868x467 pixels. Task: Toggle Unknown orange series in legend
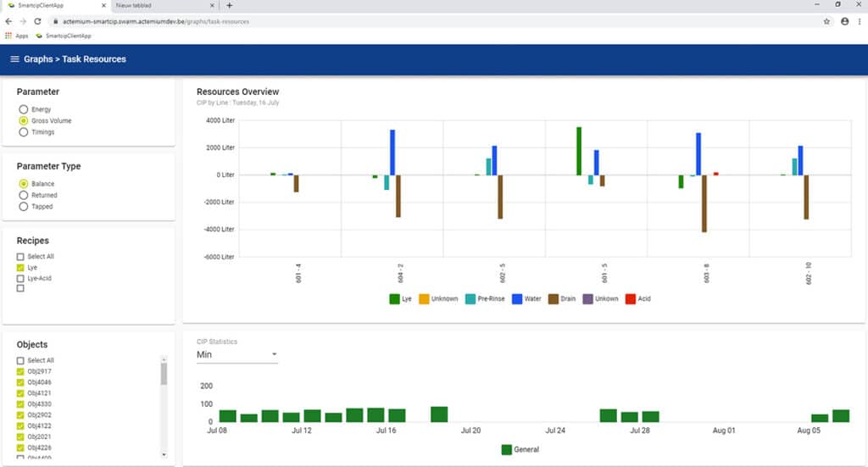click(x=438, y=299)
